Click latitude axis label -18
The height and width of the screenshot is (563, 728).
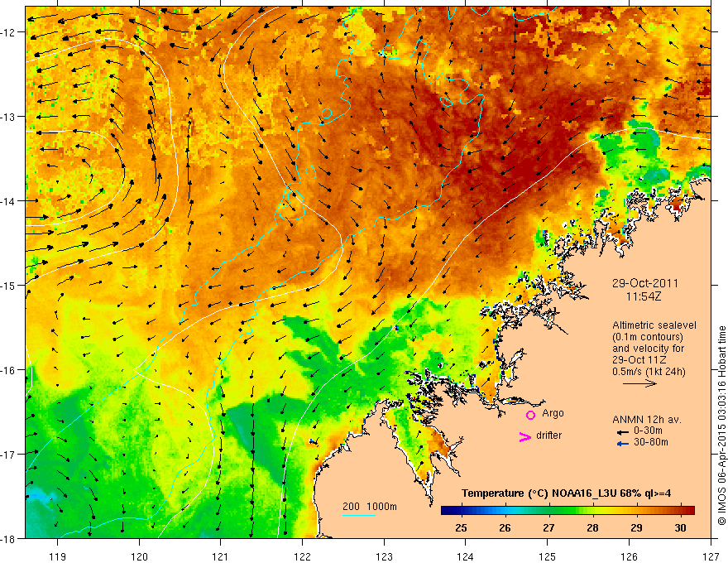pos(9,538)
